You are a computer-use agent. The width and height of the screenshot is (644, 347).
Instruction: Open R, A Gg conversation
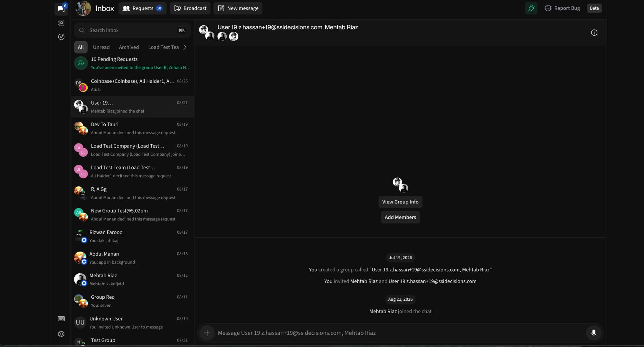[x=132, y=193]
